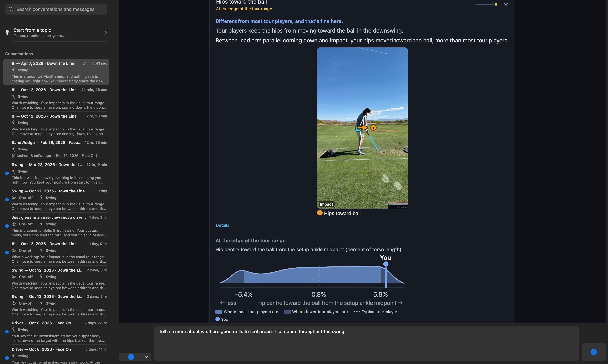Click the Hips toward ball caption label
608x364 pixels.
[x=342, y=213]
